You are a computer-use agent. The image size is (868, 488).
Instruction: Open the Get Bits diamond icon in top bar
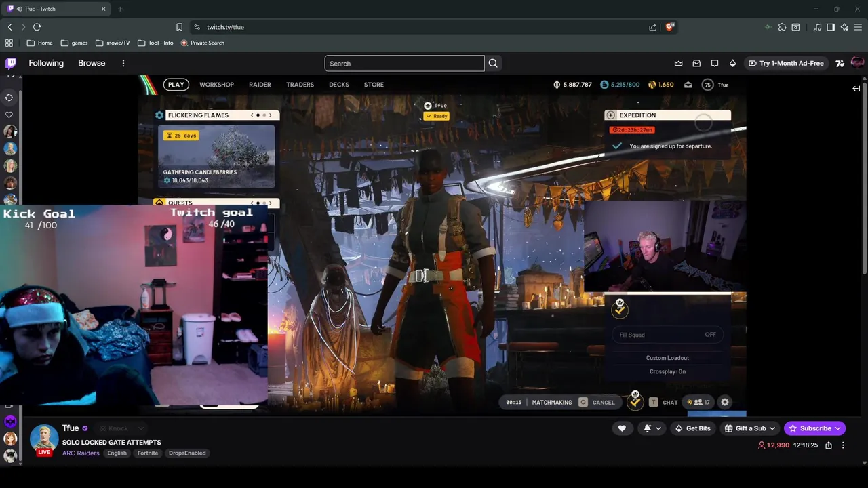[732, 63]
